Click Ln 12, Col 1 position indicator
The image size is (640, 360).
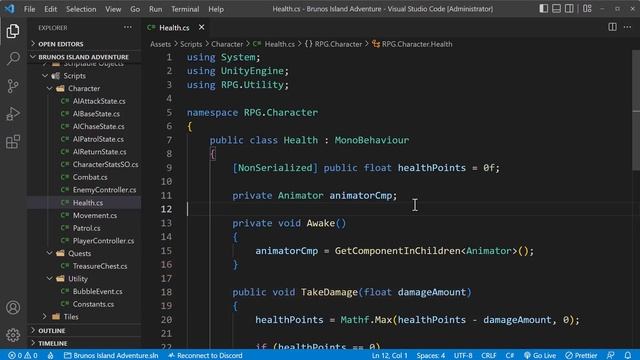click(389, 356)
